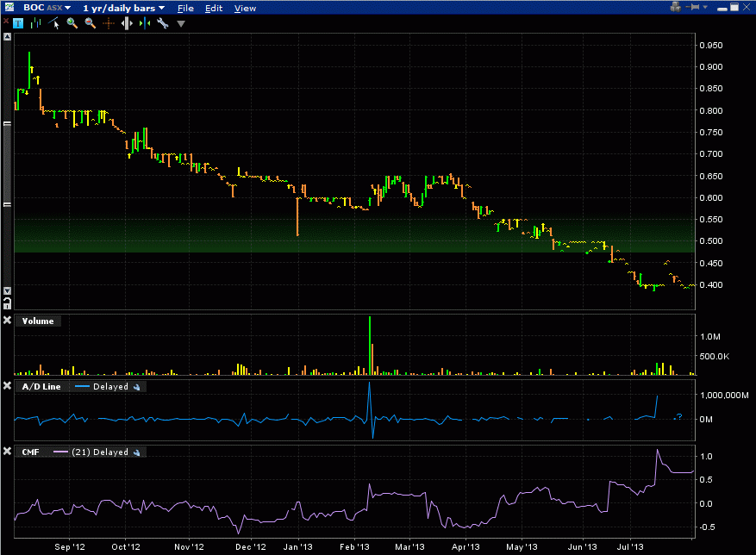Click the green arrows compress-bars icon

(144, 23)
